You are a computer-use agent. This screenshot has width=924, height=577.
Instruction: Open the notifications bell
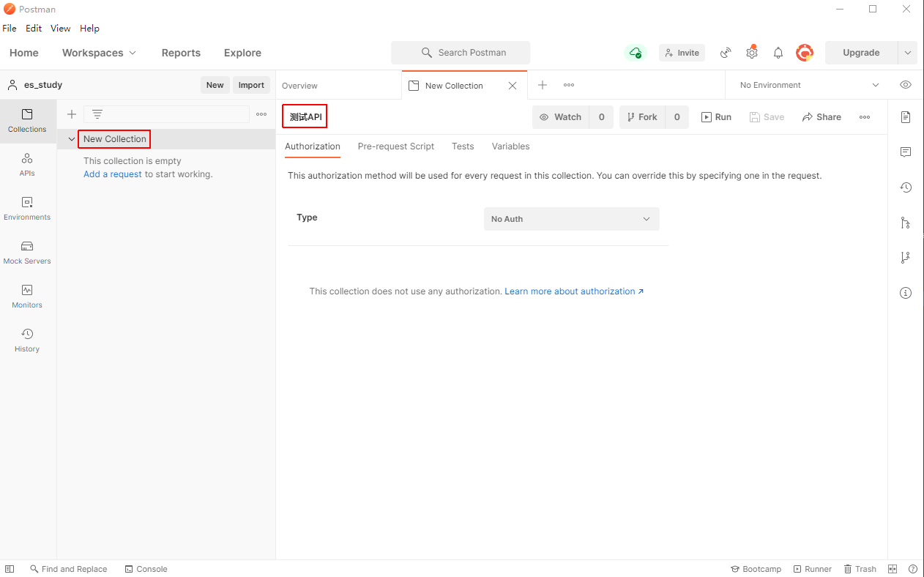pos(778,53)
